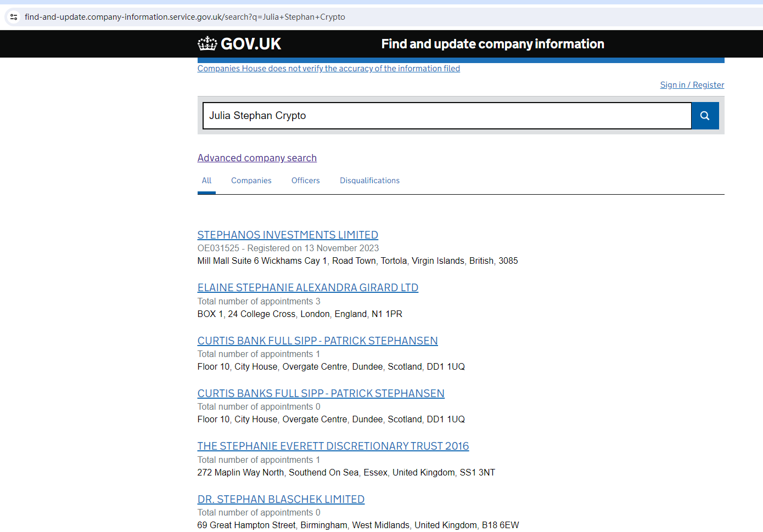Viewport: 763px width, 532px height.
Task: Open the accuracy disclaimer link
Action: tap(329, 69)
